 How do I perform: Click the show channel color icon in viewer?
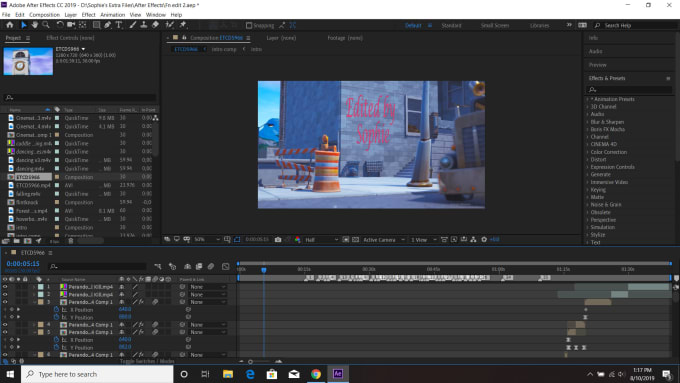298,239
